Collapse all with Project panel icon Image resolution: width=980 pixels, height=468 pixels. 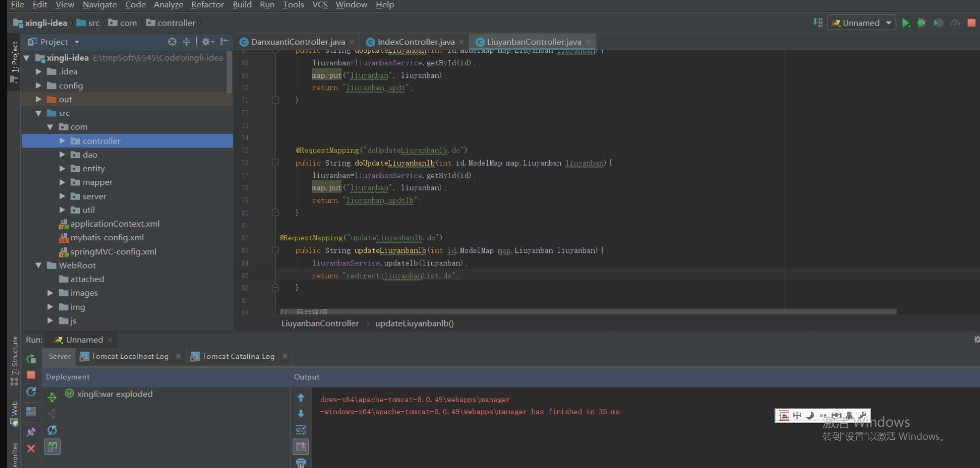pyautogui.click(x=186, y=42)
